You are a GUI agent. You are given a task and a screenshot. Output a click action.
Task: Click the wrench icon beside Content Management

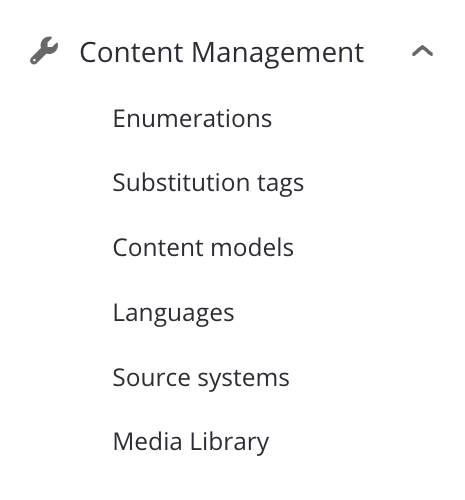44,50
